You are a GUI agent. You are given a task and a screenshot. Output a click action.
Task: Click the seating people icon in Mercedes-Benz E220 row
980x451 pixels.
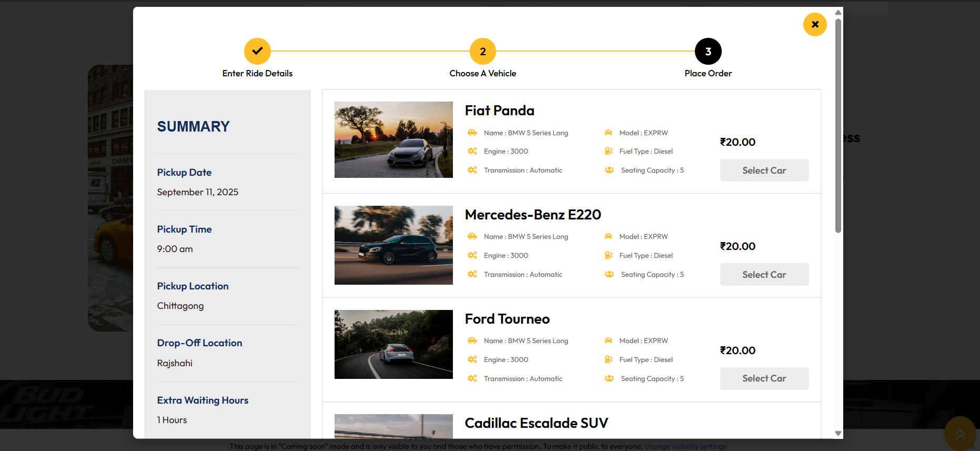[609, 274]
